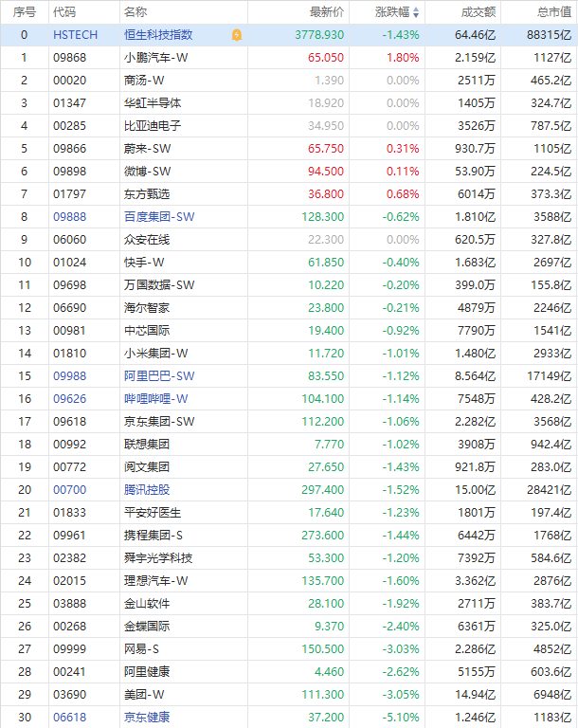Screen dimensions: 578x728
Task: Click price 128.300 of 百度集团-SW
Action: 323,217
